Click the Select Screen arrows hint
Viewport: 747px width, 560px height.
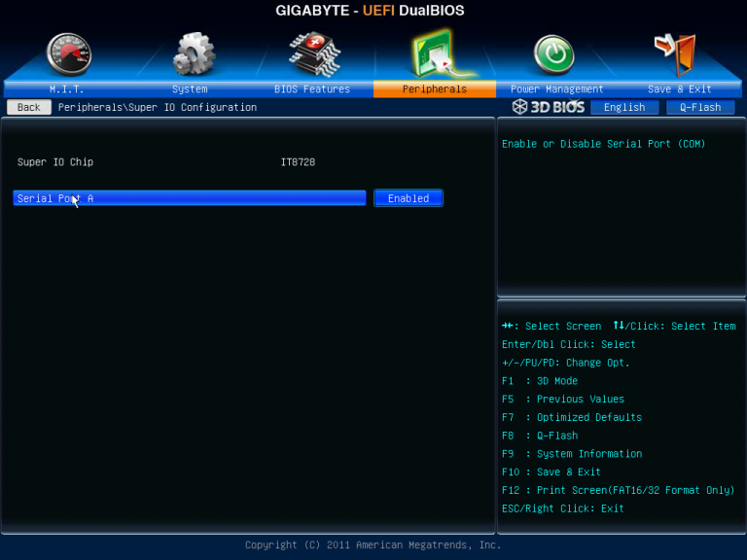551,327
